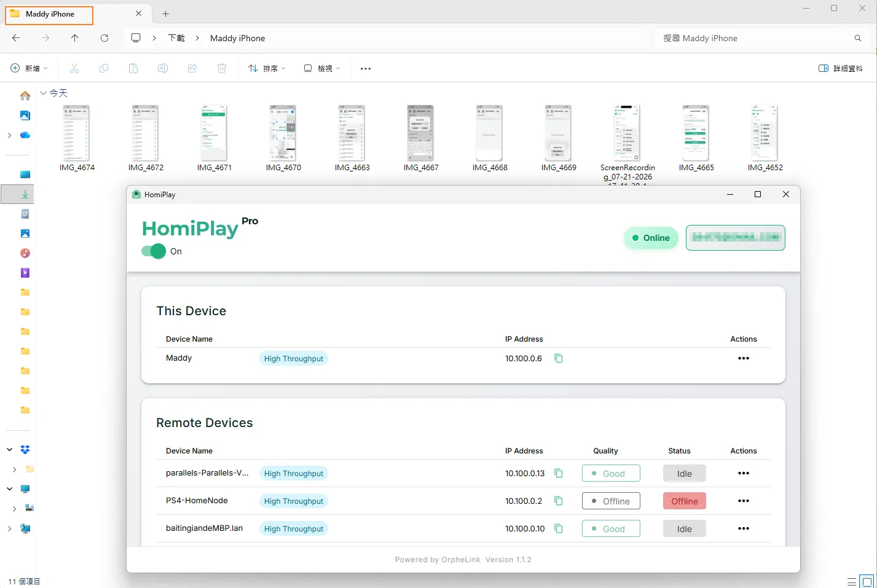
Task: Open actions menu for parallels-Parallels device
Action: pos(744,473)
